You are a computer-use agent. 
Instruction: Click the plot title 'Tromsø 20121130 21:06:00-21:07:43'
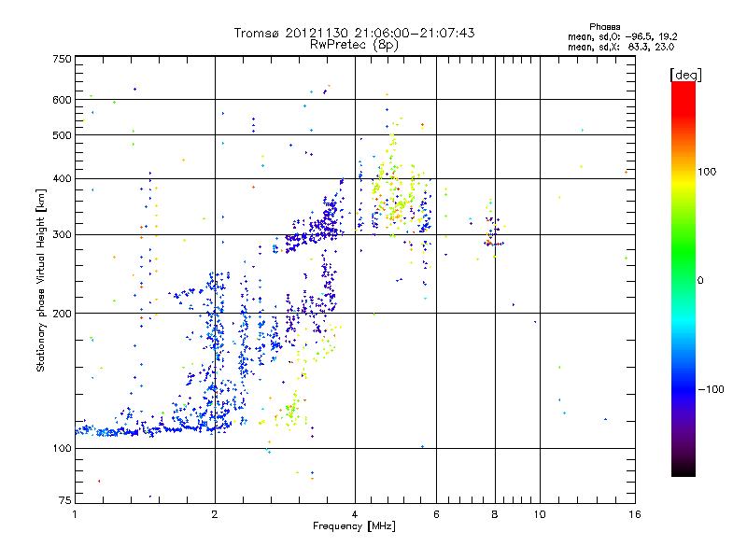coord(354,33)
